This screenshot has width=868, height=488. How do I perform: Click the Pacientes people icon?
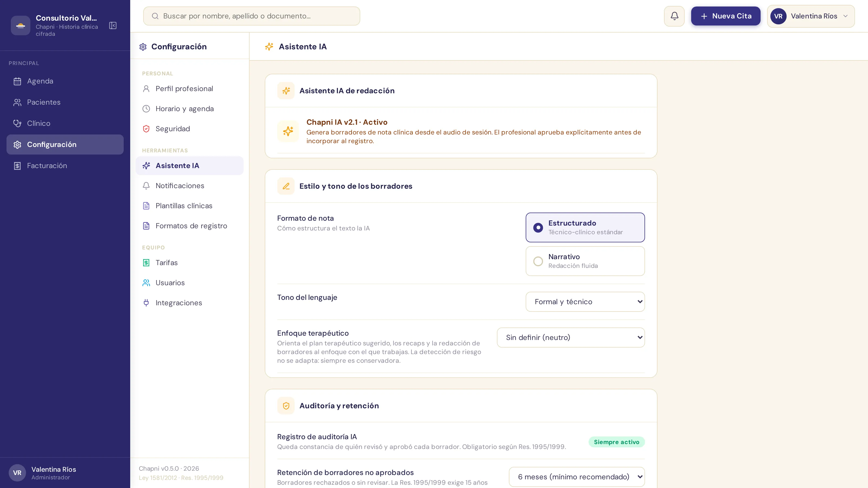click(17, 102)
